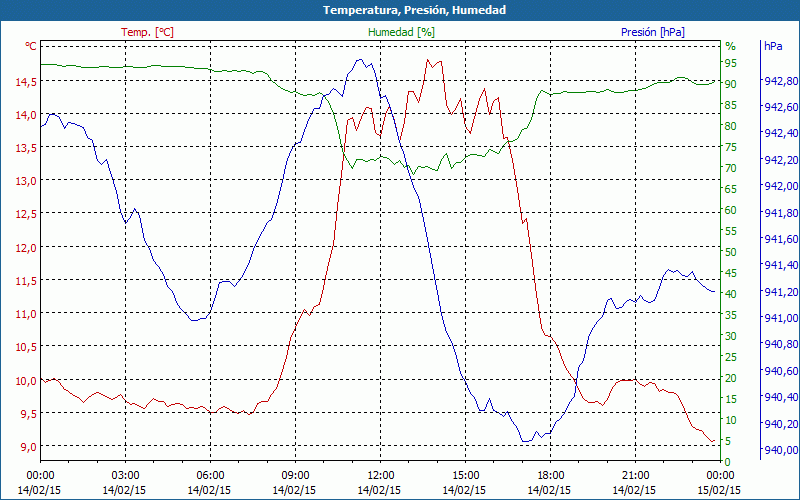Click the 15:00 time axis label
The width and height of the screenshot is (800, 500).
point(465,476)
